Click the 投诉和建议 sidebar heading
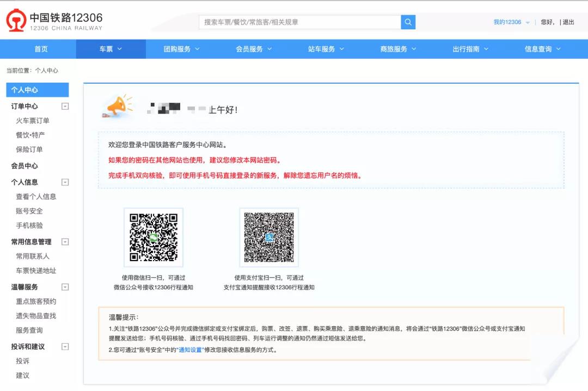The image size is (588, 391). coord(28,347)
